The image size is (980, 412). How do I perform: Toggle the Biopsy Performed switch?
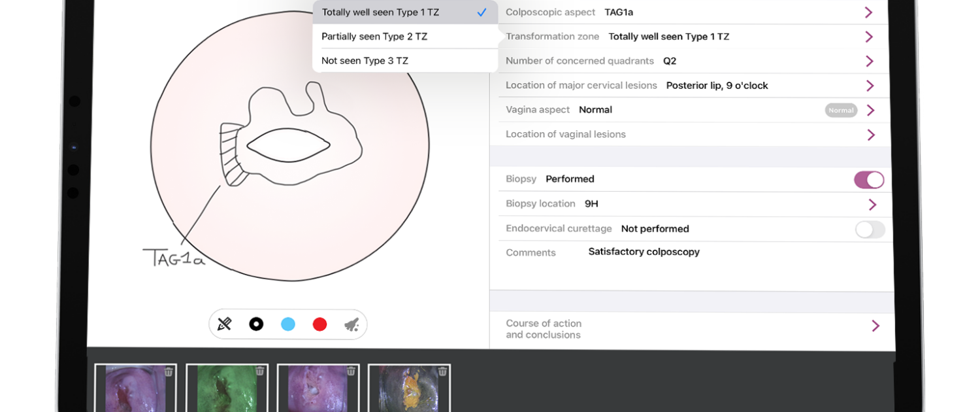(869, 180)
